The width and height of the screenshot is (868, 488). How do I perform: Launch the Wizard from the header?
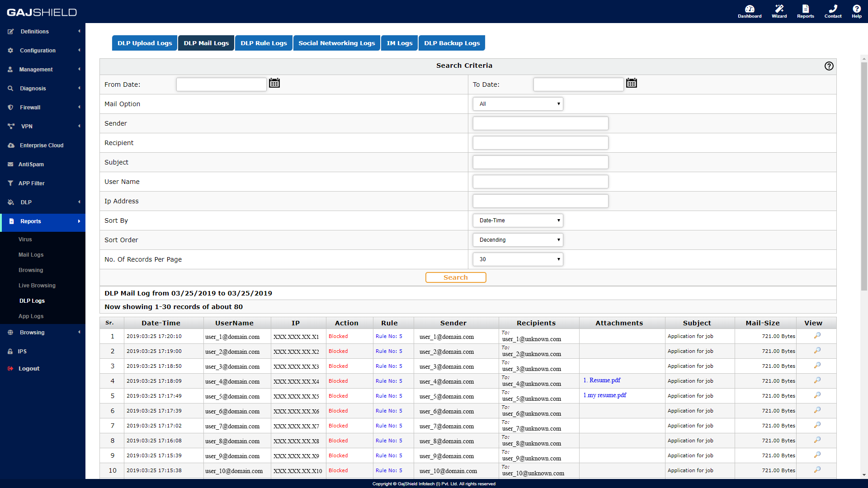click(x=779, y=11)
